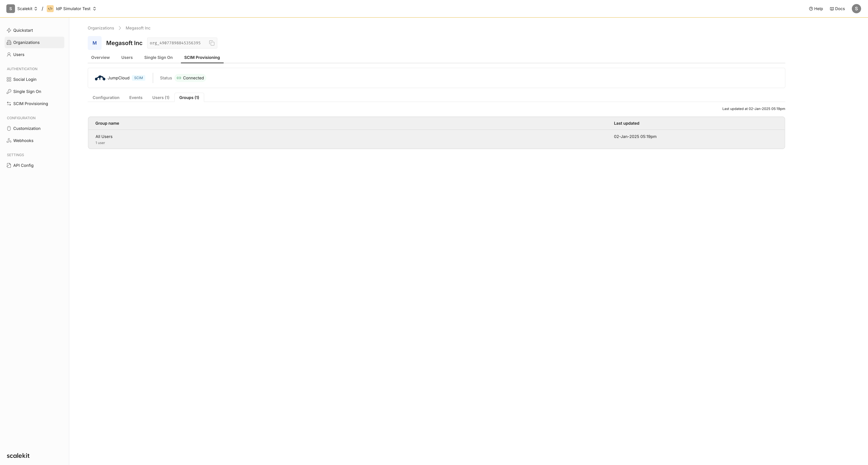Click the JumpCloud logo icon
868x465 pixels.
100,78
